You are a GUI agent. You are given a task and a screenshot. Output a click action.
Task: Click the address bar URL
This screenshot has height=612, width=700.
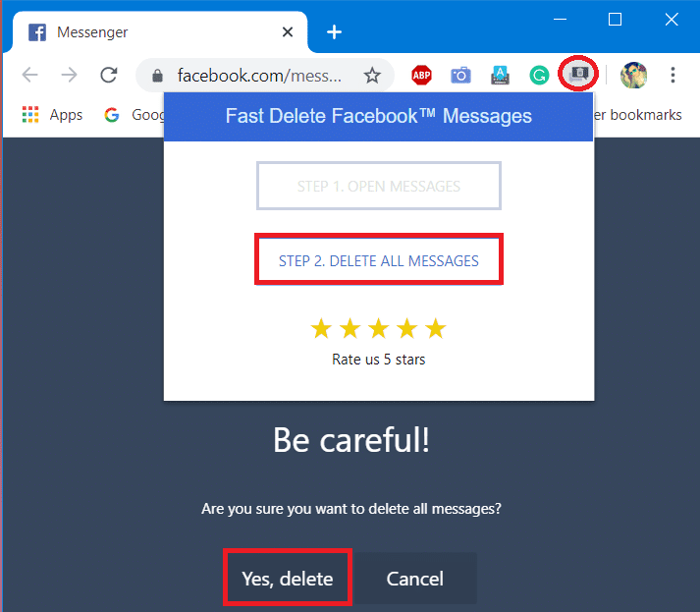tap(259, 76)
